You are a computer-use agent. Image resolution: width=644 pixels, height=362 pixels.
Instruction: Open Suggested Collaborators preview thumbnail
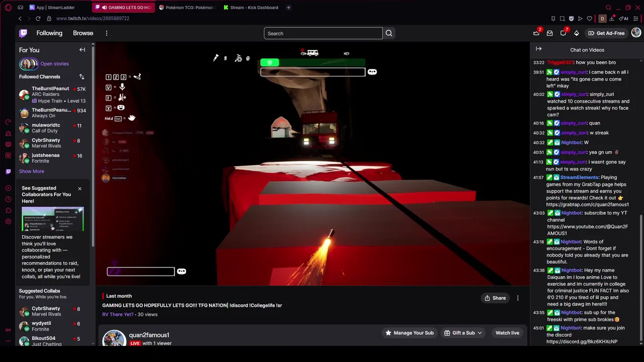(53, 219)
